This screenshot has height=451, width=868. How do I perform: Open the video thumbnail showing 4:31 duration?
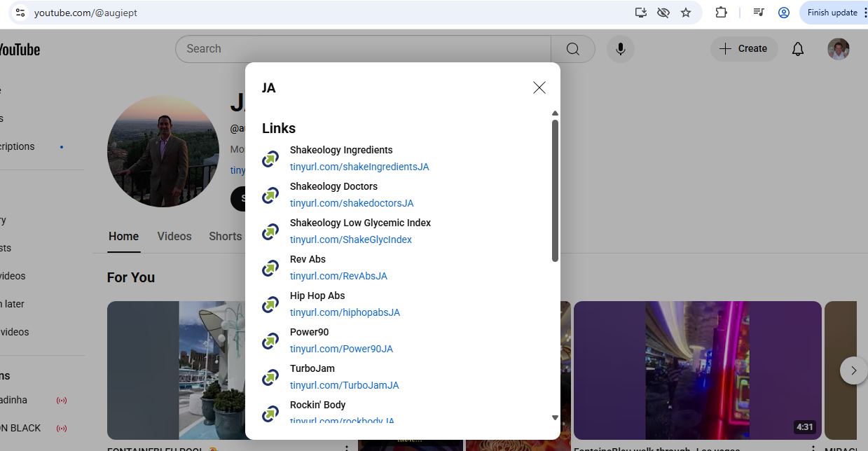pyautogui.click(x=697, y=370)
